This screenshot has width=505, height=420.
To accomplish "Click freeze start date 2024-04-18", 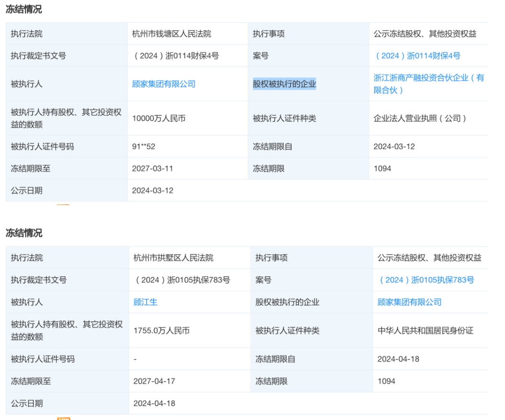I will (398, 359).
